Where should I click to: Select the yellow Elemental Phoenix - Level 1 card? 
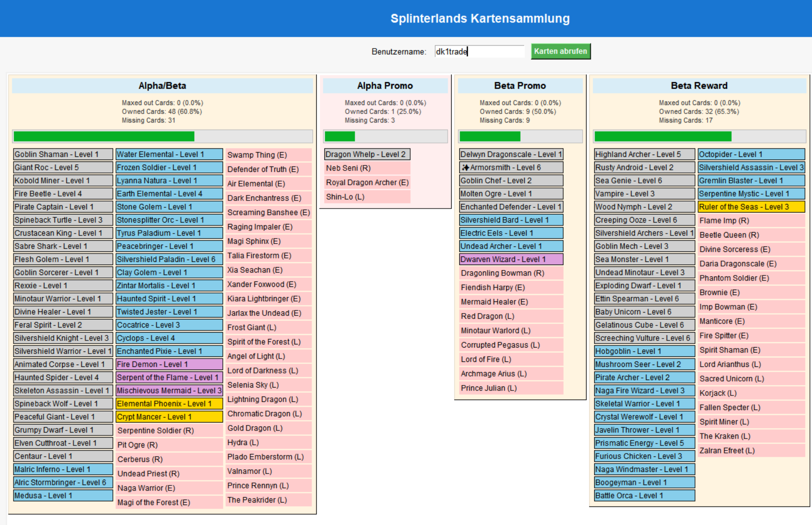click(169, 403)
